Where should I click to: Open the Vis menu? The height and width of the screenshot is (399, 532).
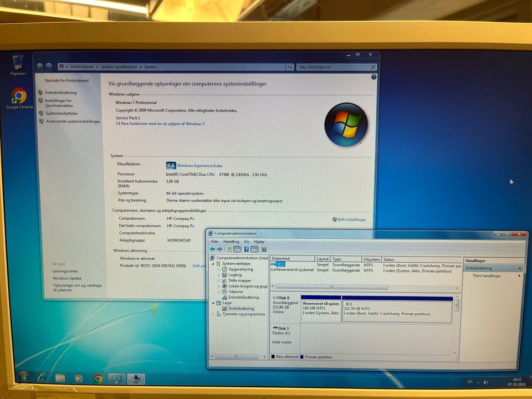point(247,242)
